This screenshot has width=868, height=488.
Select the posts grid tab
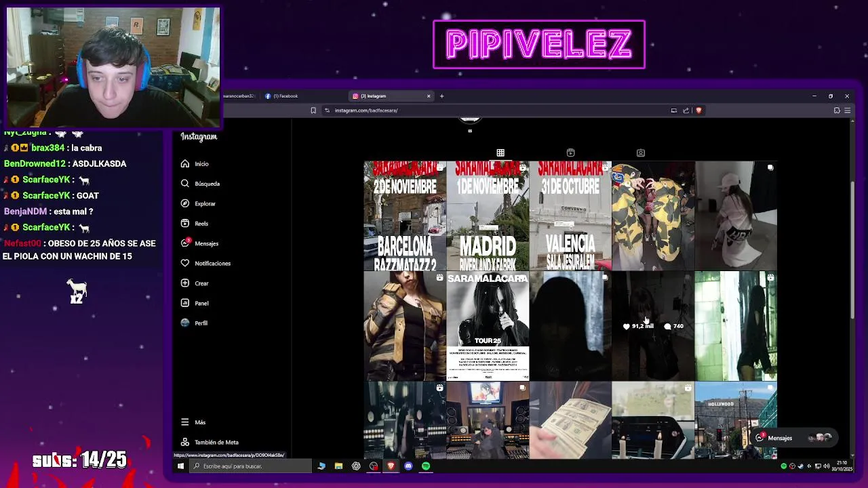click(x=500, y=153)
